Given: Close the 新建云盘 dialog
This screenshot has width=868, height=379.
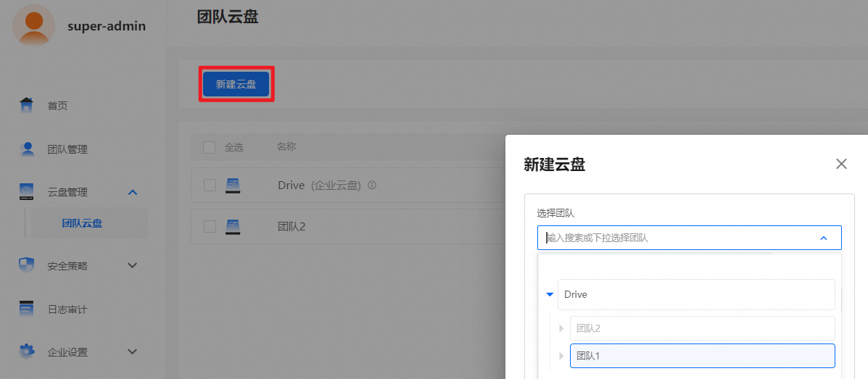Looking at the screenshot, I should coord(841,164).
